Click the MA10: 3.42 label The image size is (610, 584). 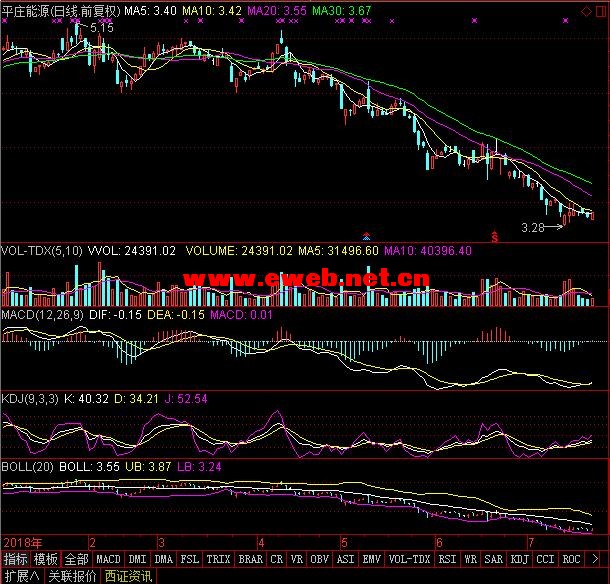[212, 11]
